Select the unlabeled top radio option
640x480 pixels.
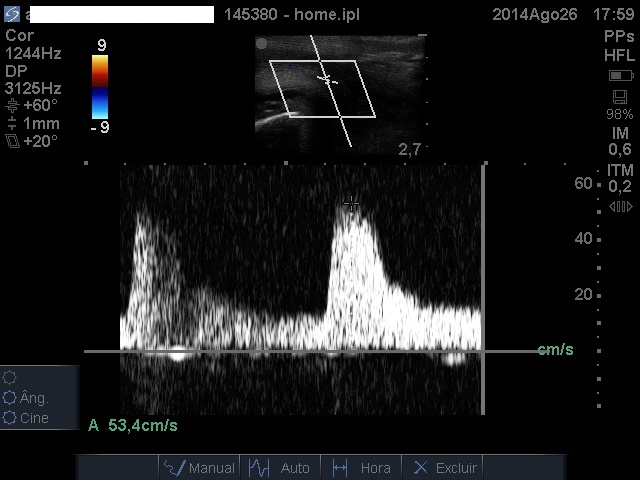(x=10, y=378)
